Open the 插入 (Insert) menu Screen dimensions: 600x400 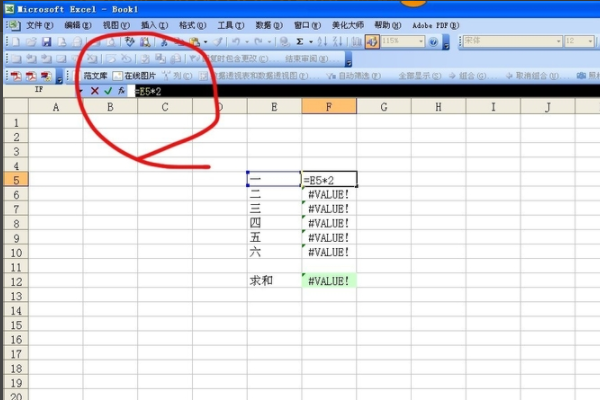point(154,23)
